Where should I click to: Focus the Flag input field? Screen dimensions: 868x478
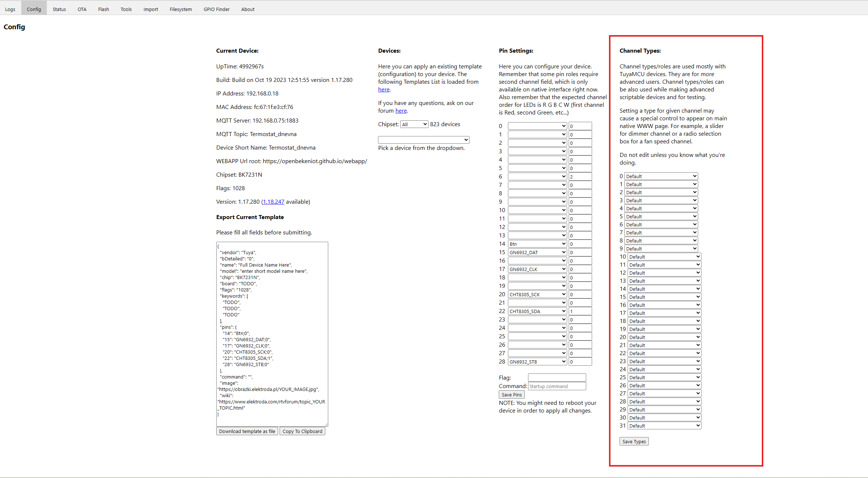[557, 378]
